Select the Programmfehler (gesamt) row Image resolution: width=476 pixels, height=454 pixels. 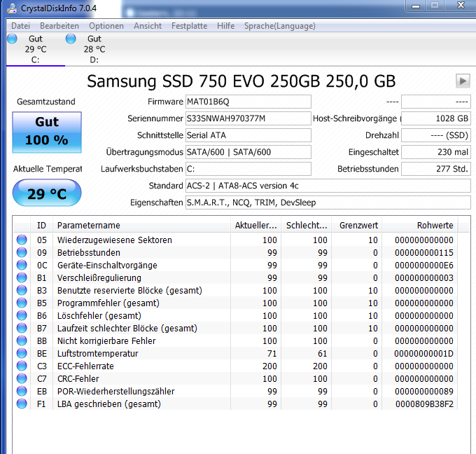coord(236,303)
